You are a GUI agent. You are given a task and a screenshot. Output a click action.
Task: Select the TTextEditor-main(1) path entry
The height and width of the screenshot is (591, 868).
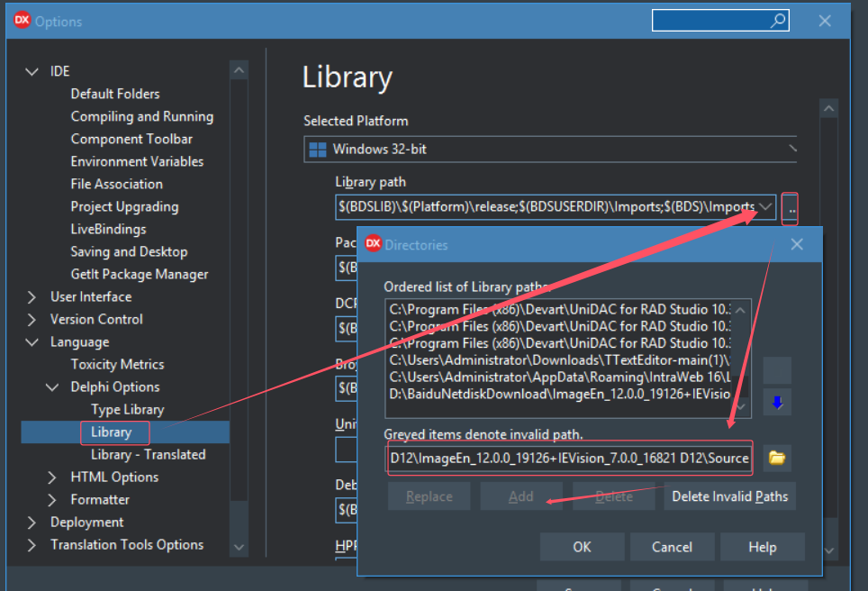(559, 360)
